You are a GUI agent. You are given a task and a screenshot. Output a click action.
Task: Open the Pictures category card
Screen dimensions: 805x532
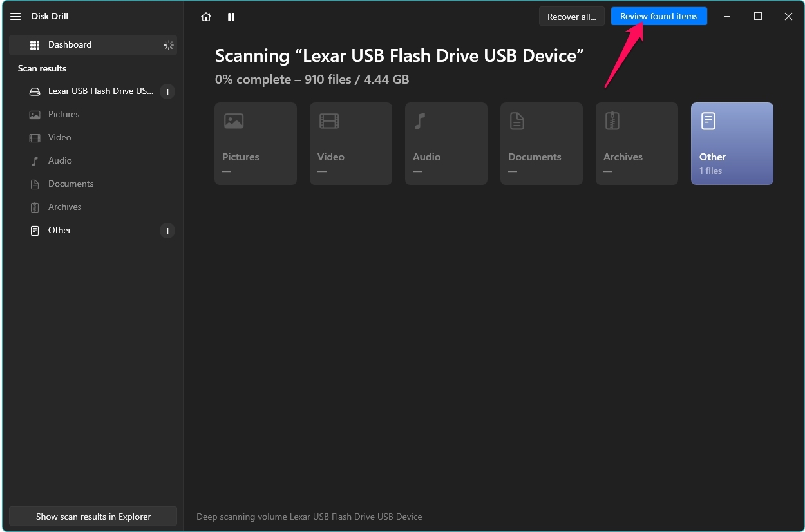[256, 144]
